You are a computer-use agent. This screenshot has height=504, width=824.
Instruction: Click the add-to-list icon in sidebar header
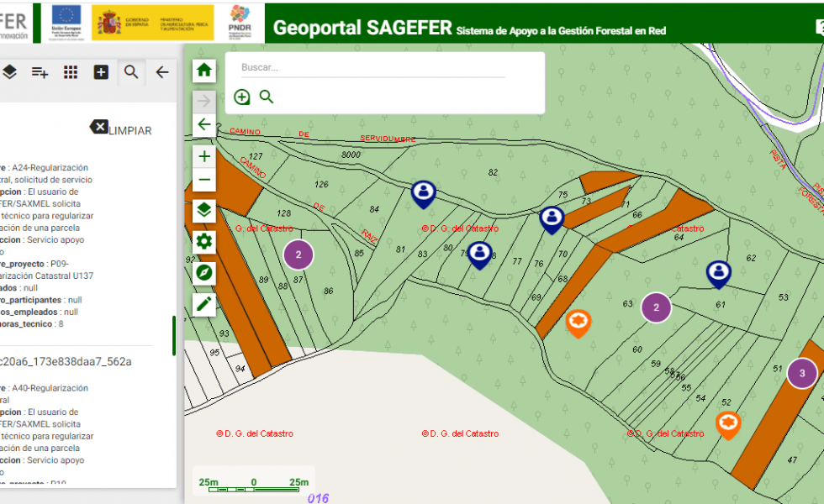[40, 72]
